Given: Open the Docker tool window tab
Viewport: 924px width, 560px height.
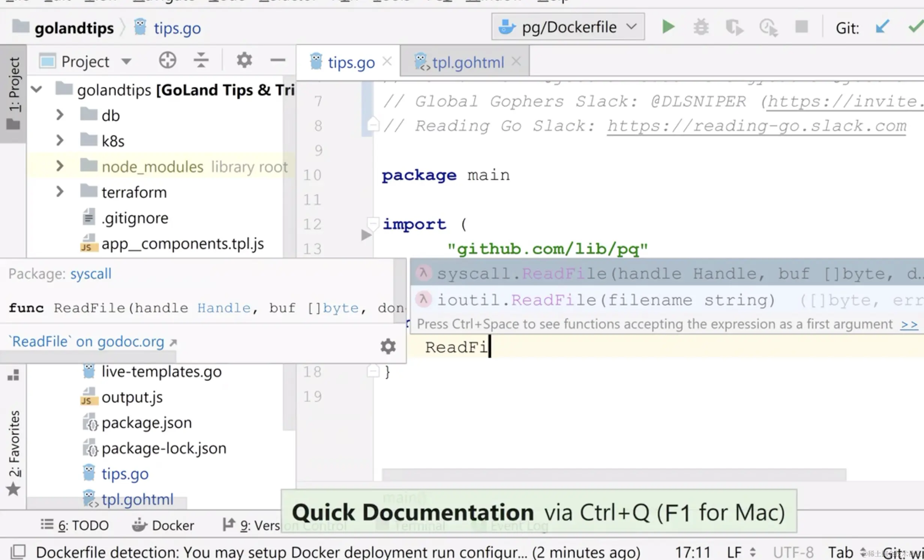Looking at the screenshot, I should [x=163, y=525].
